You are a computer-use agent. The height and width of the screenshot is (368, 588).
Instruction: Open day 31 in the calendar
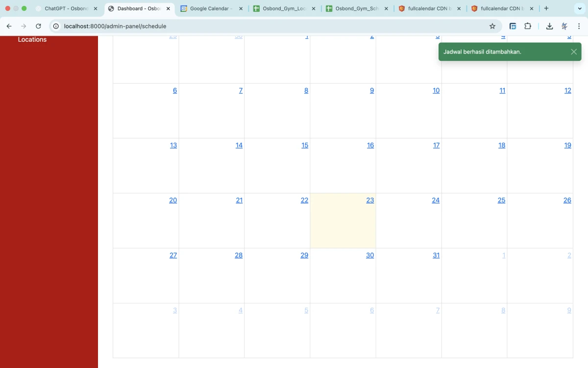point(436,255)
